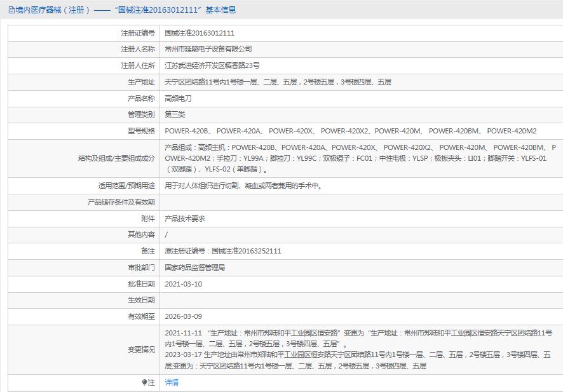Viewport: 563px width, 392px height.
Task: Click the header title 境内医疗器械（注册）
Action: 53,10
